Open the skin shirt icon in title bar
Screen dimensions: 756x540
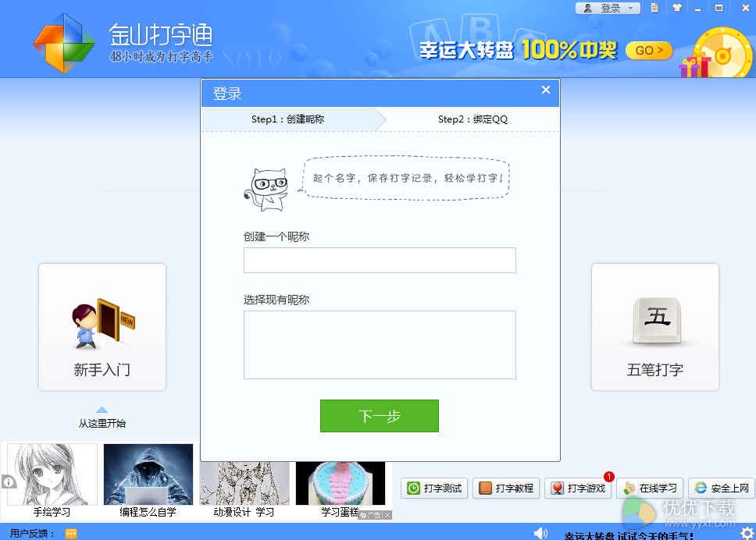677,8
